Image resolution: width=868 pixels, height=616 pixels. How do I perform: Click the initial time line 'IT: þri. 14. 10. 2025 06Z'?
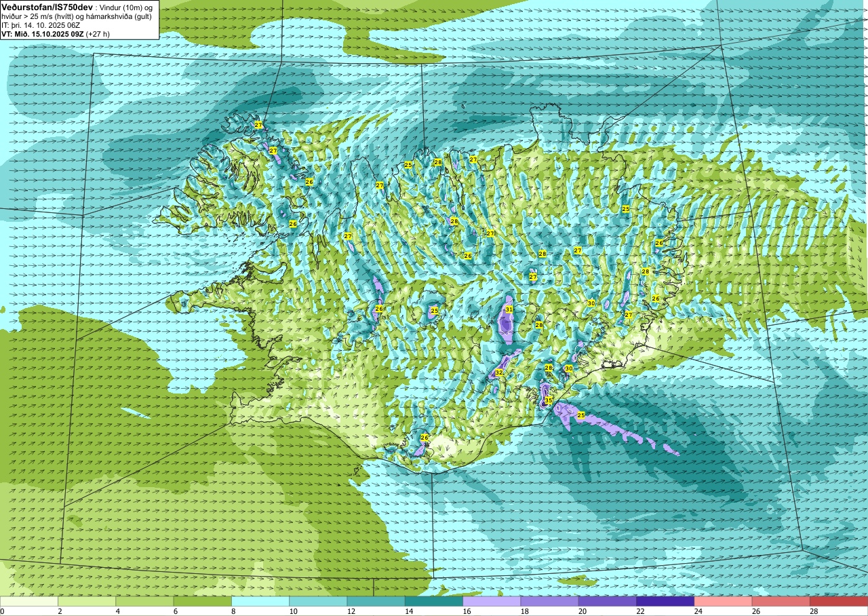pos(42,24)
